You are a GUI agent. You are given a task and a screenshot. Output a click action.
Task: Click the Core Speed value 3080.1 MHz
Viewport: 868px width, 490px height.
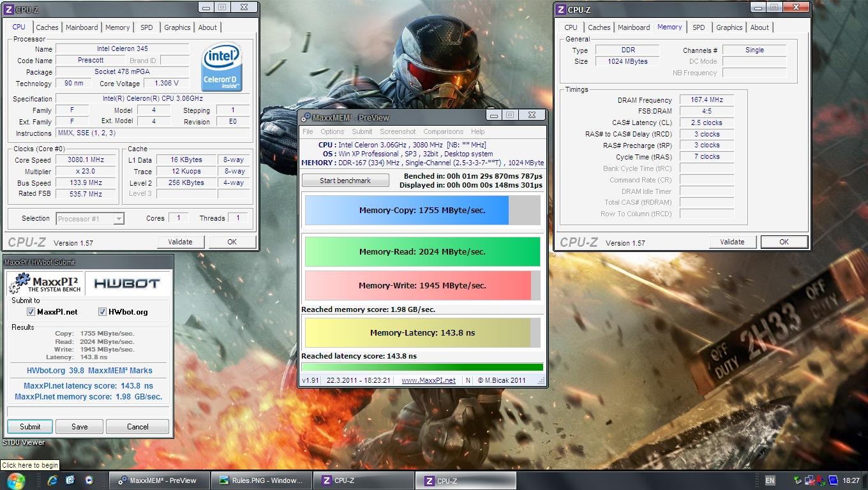click(86, 160)
